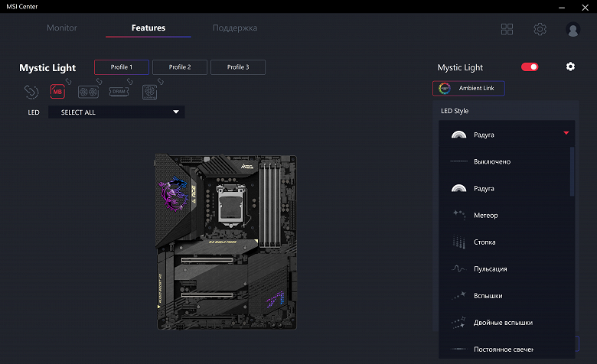Click the motherboard preview image
The image size is (597, 364).
coord(227,242)
